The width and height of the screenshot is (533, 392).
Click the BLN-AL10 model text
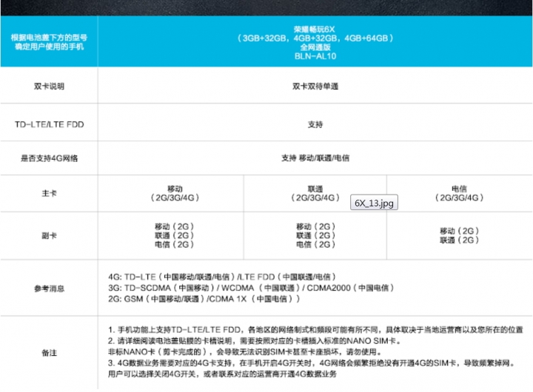(315, 56)
